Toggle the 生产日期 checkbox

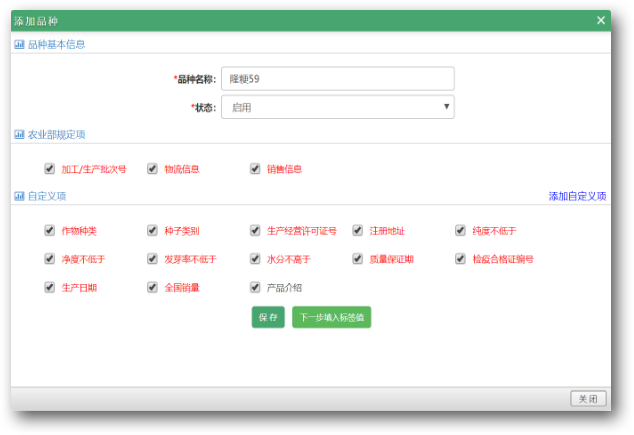coord(49,287)
